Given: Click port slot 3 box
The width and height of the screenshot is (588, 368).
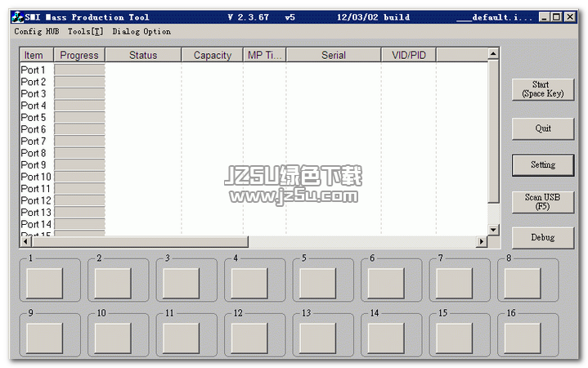Looking at the screenshot, I should click(181, 283).
